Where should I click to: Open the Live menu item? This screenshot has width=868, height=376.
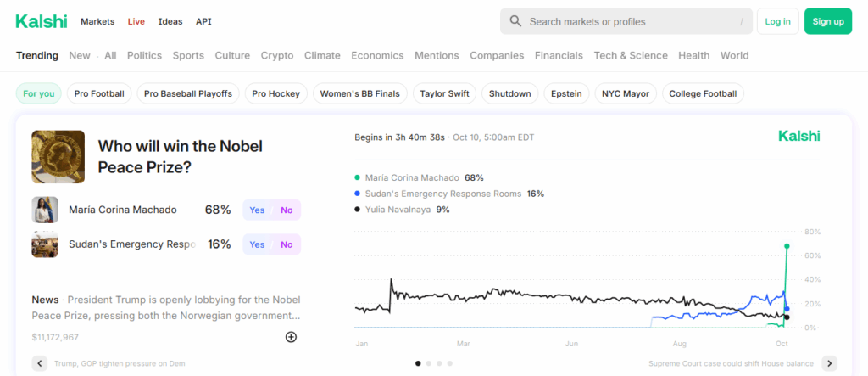pos(136,21)
